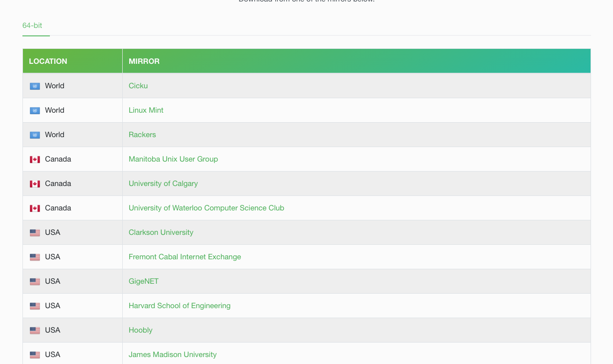Click the James Madison University link
Screen dimensions: 613x364
tap(173, 355)
